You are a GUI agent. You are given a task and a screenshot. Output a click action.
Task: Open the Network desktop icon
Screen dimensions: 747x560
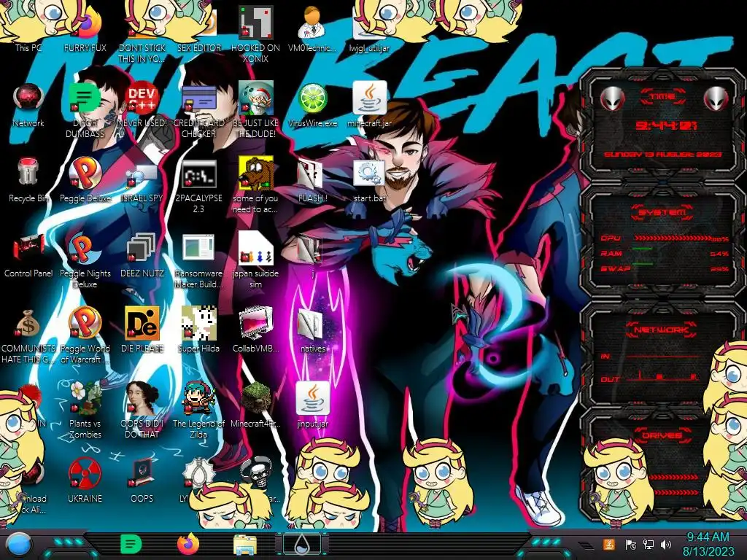click(28, 99)
